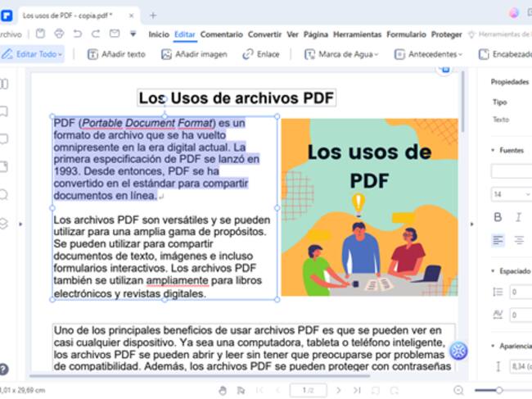Enable left text alignment
Viewport: 532px width, 399px height.
498,240
